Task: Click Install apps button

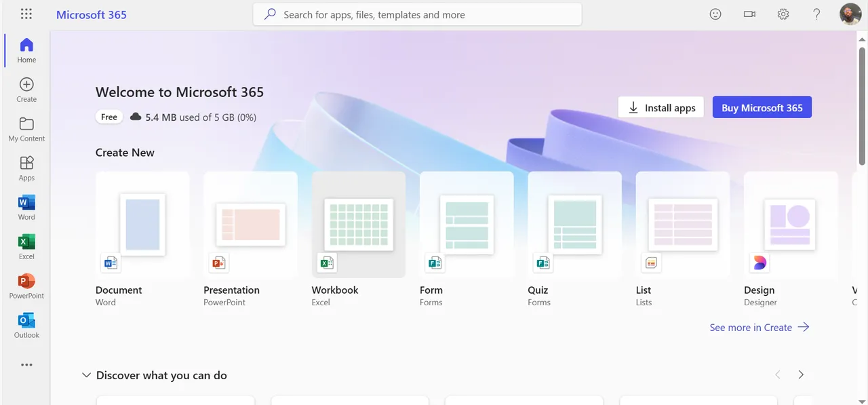Action: coord(661,107)
